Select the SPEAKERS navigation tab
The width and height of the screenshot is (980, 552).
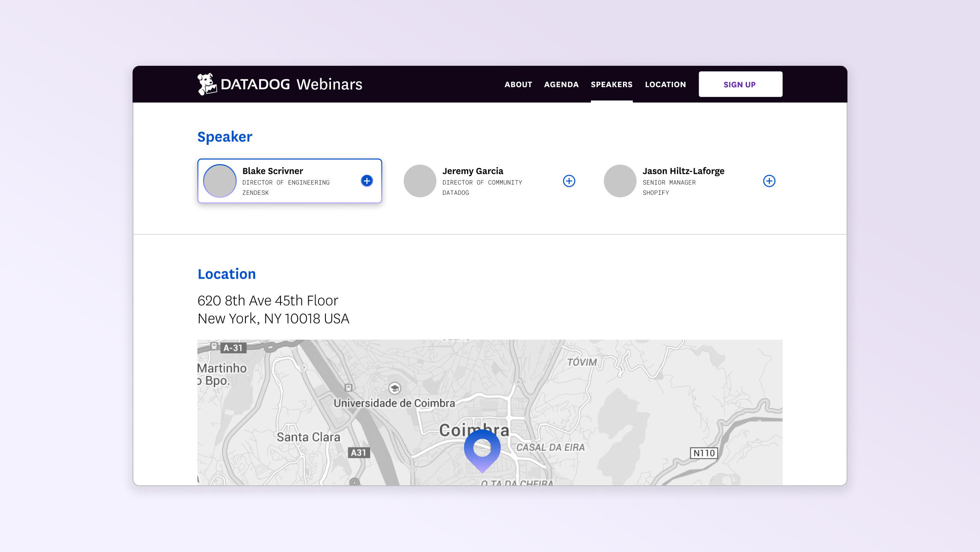click(611, 85)
